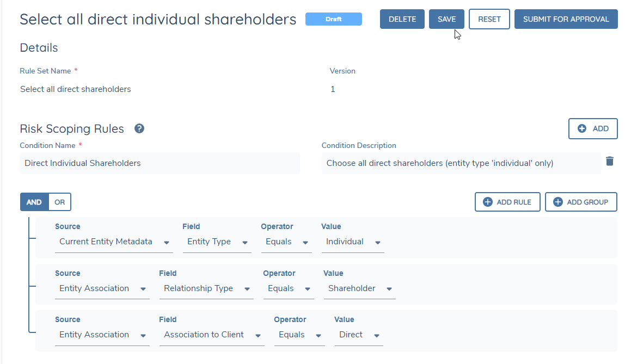
Task: Click the plus icon on ADD RULE
Action: coord(487,202)
